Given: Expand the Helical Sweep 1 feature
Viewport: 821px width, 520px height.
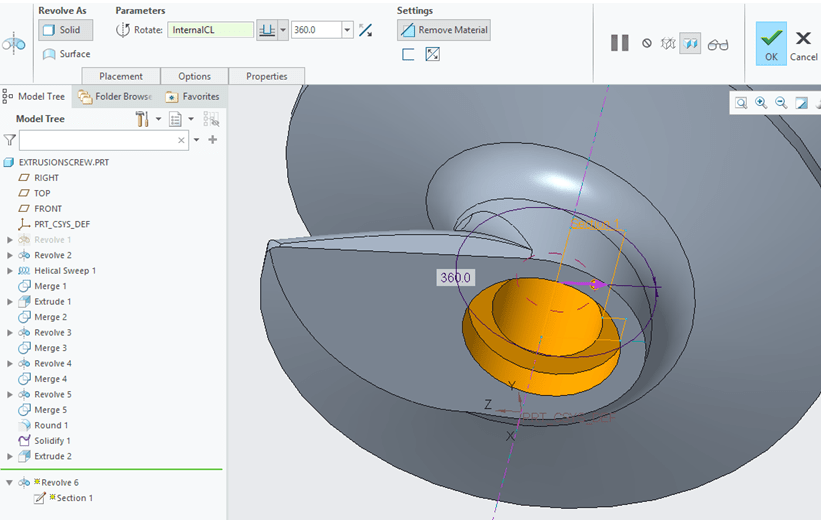Looking at the screenshot, I should click(11, 271).
